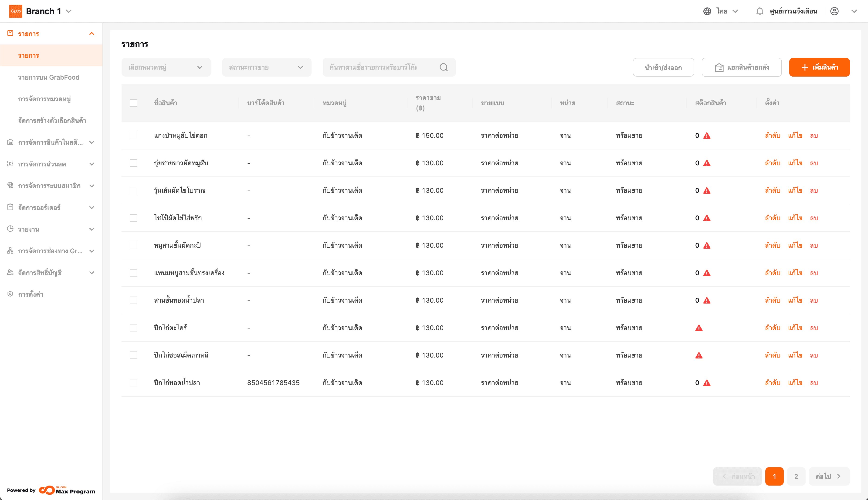Select checkbox for ปีกไก่ทอดน้ำปลา row

tap(134, 382)
